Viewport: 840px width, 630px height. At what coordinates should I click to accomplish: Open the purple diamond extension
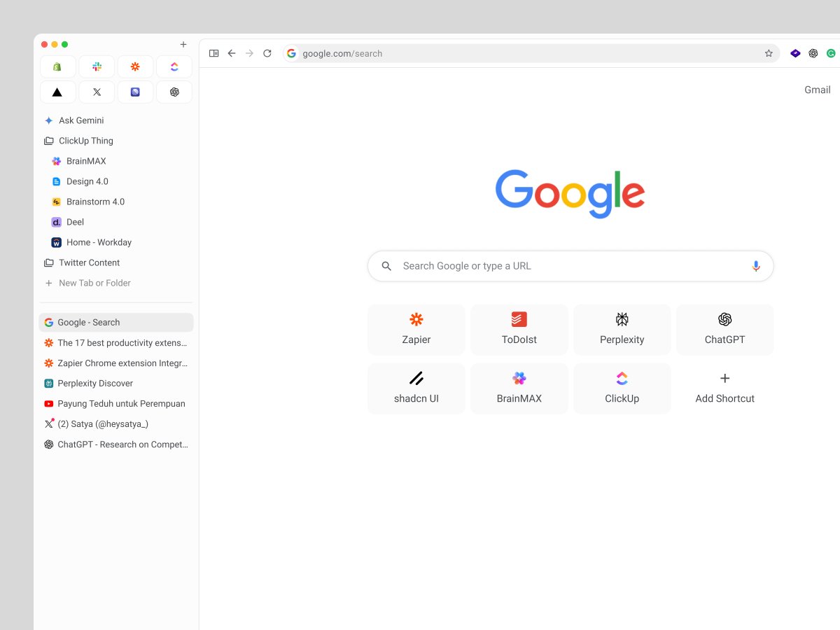[x=795, y=53]
